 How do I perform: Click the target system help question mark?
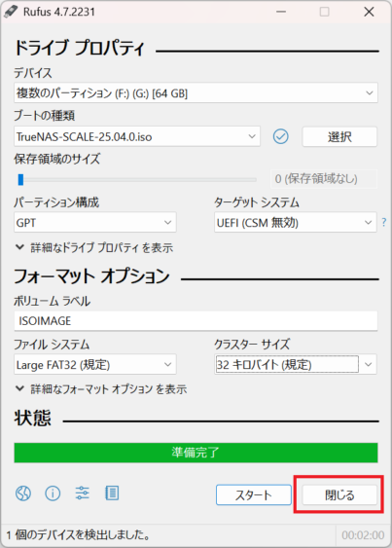tap(384, 222)
